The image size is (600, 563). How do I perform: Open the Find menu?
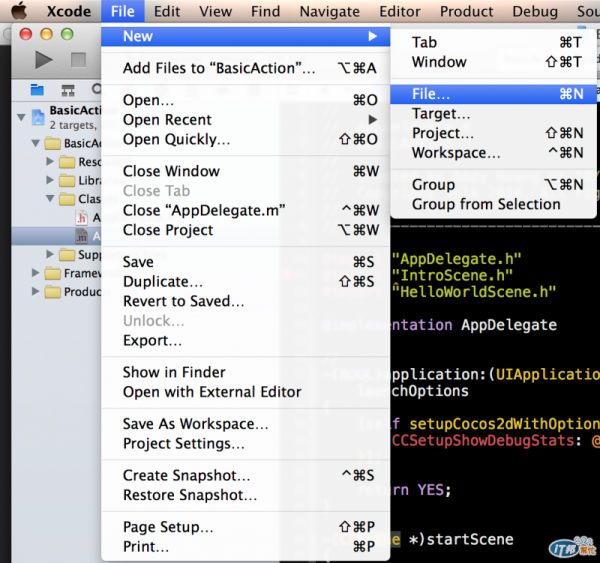pos(266,11)
